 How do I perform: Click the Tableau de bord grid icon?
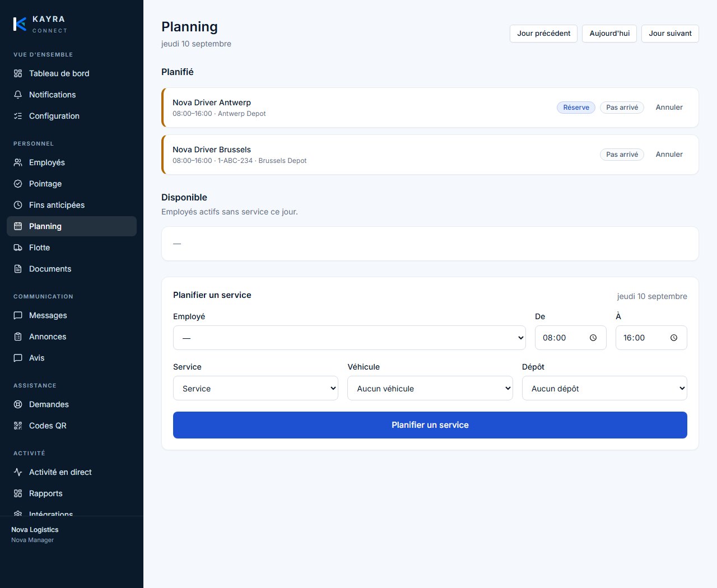coord(18,73)
